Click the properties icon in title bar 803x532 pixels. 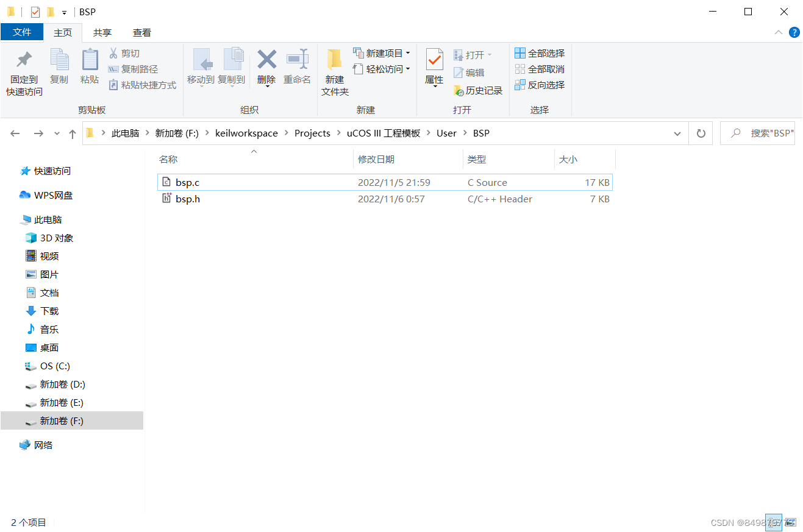click(x=35, y=12)
